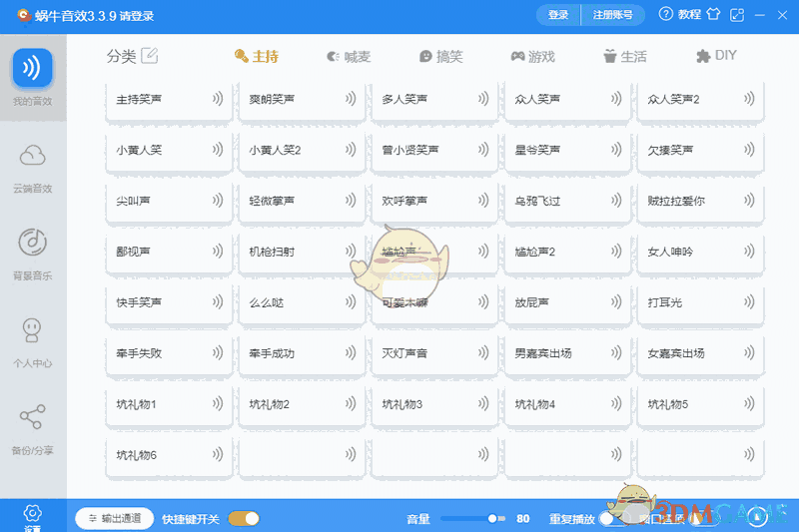Select the 坑礼物5 sound label
This screenshot has width=799, height=532.
[667, 404]
